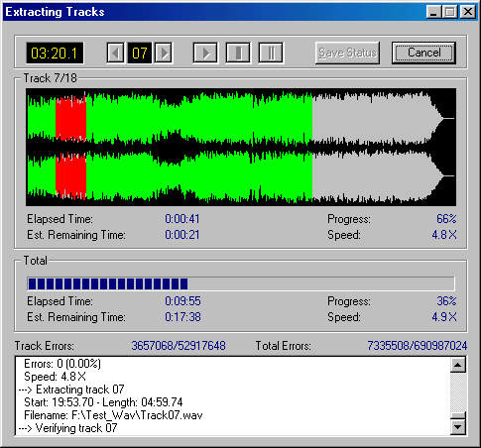Select the Filename Track07.wav log line
The image size is (481, 448).
pyautogui.click(x=113, y=415)
